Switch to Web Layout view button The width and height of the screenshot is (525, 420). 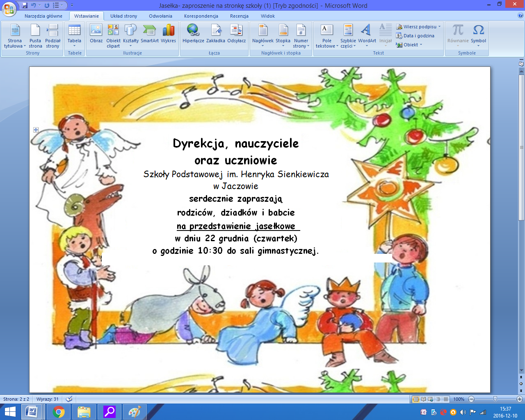[430, 399]
